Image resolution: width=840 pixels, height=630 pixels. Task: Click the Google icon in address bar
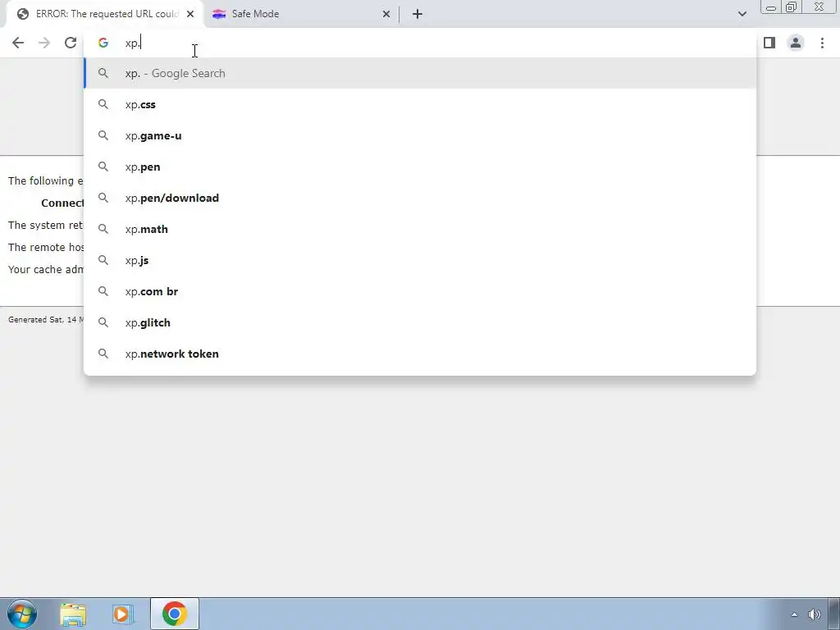(103, 43)
